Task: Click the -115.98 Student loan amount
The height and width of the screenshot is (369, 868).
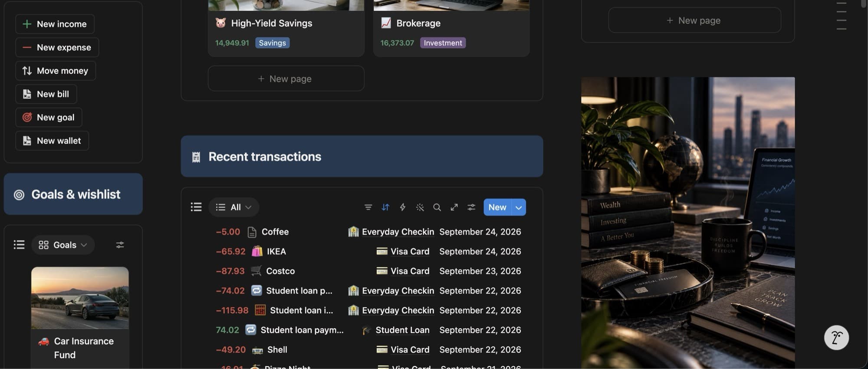Action: point(232,310)
